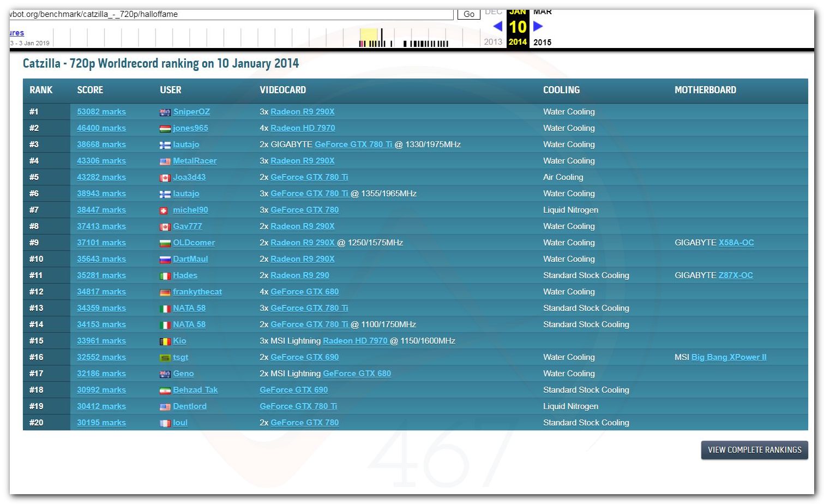824x504 pixels.
Task: Open the 53082 marks score link
Action: [101, 112]
